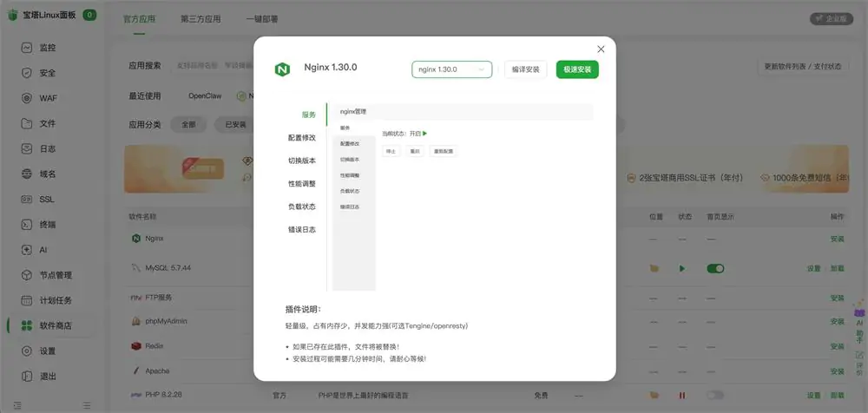Screen dimensions: 868x413
Task: Open the WAF icon in sidebar
Action: point(27,98)
